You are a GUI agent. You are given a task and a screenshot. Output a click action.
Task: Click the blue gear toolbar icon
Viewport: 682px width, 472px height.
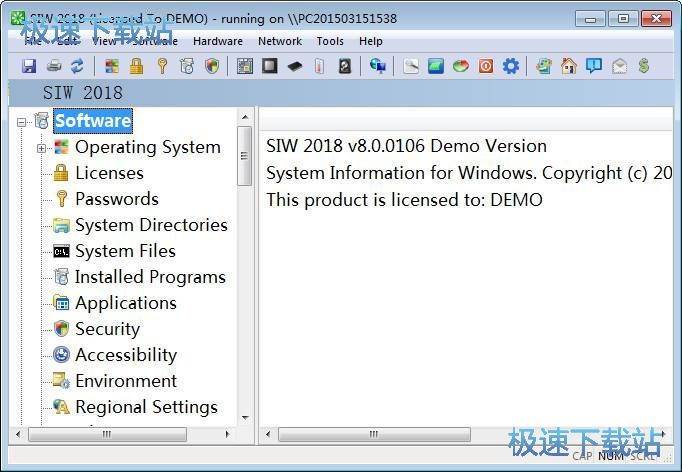point(511,66)
